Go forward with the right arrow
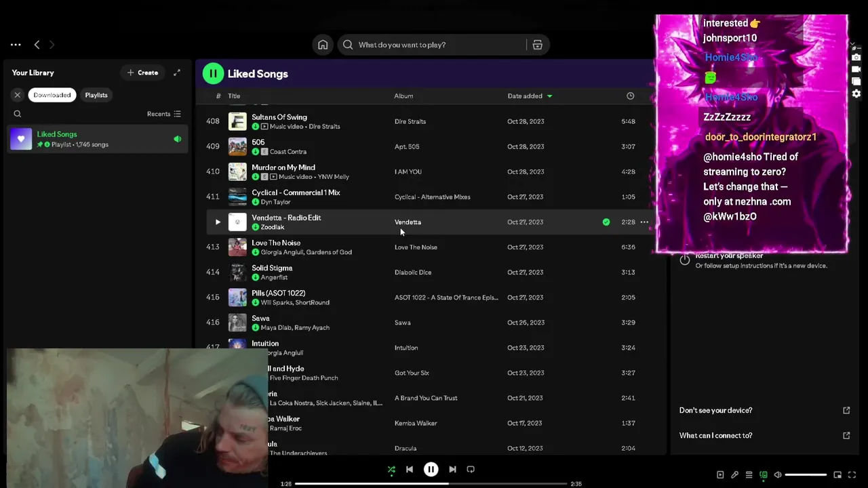Image resolution: width=868 pixels, height=488 pixels. (52, 45)
